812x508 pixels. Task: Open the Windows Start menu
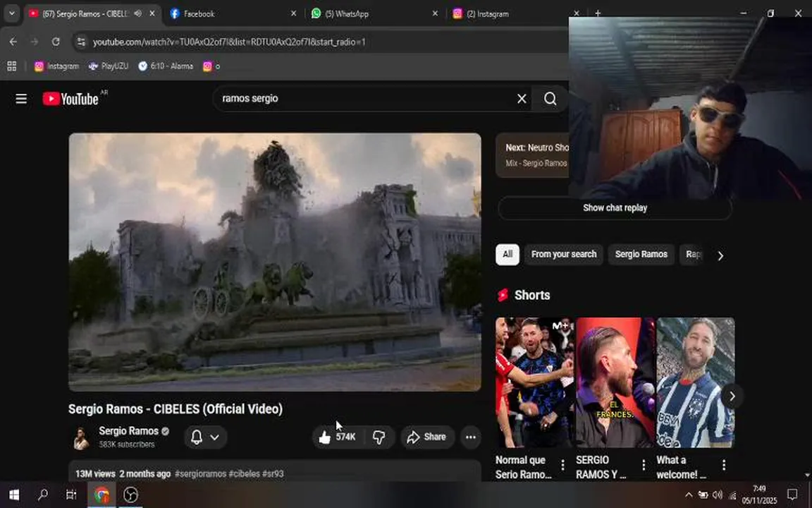[14, 495]
